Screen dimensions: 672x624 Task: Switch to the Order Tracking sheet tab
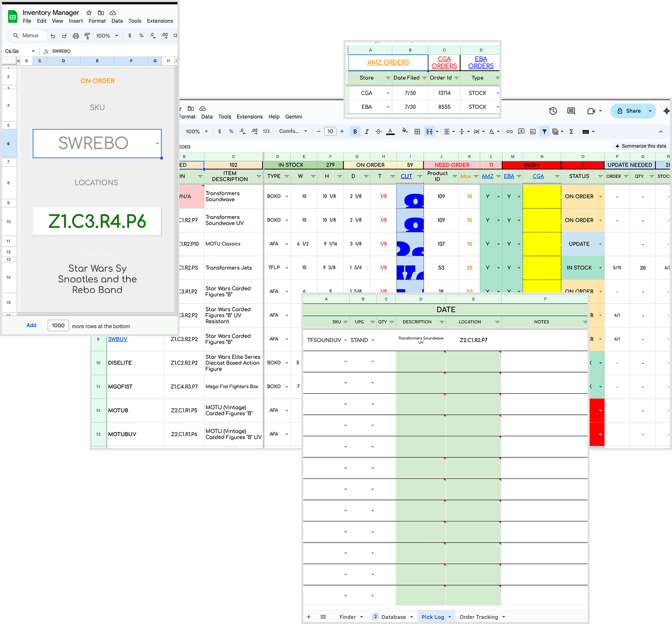pyautogui.click(x=480, y=617)
